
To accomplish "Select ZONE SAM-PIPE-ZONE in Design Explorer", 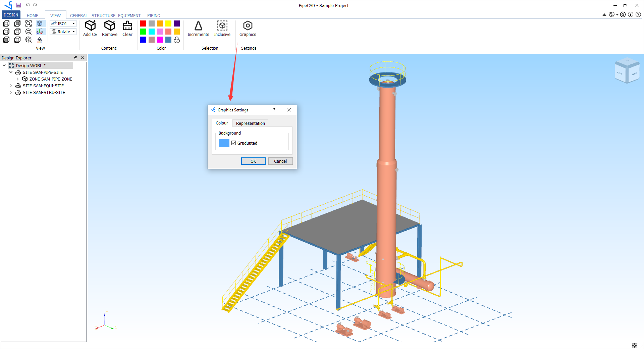I will click(x=51, y=79).
